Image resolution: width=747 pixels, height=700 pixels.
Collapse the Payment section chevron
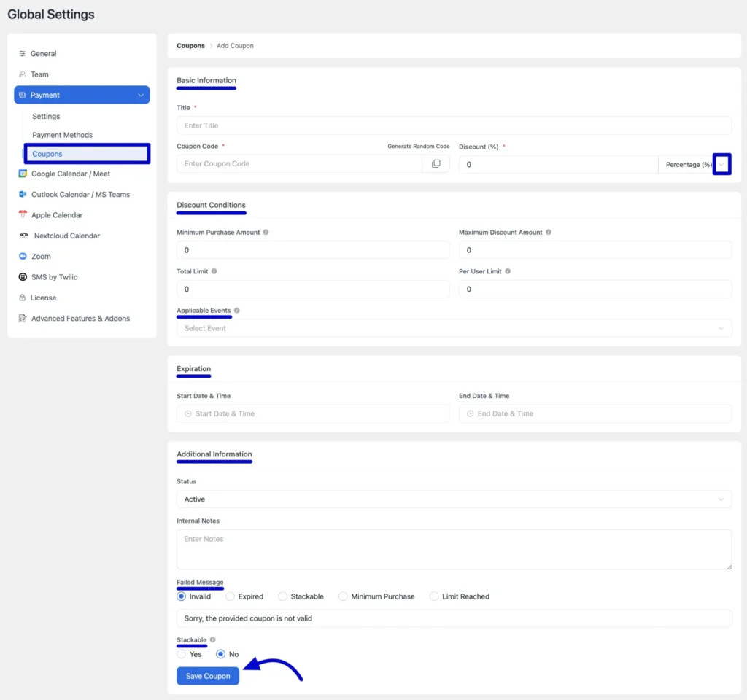tap(142, 94)
